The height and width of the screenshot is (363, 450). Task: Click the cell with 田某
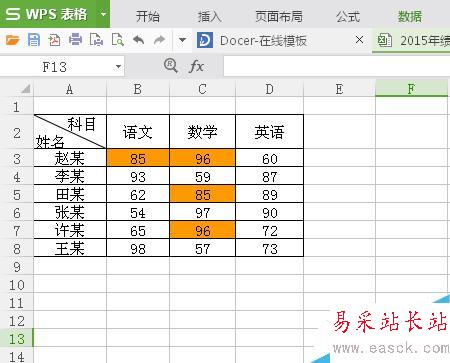(x=70, y=194)
